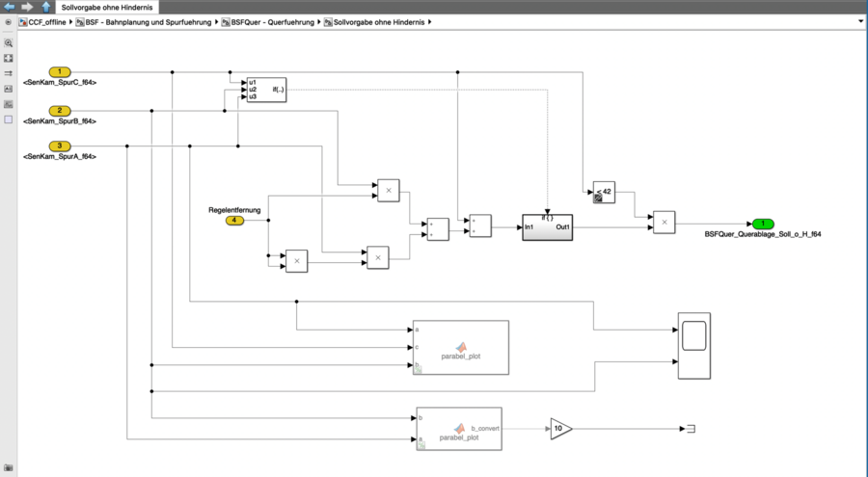Viewport: 868px width, 477px height.
Task: Toggle the model browser hide/show button
Action: tap(9, 21)
